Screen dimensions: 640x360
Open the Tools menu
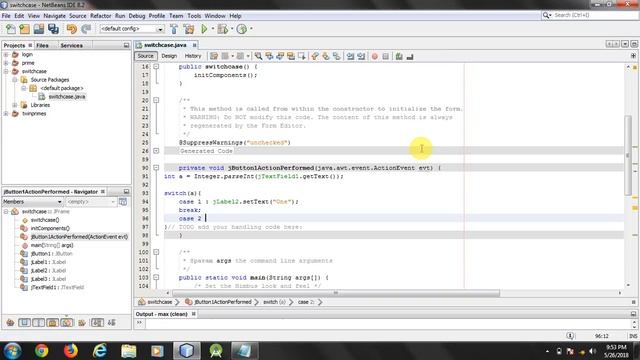coord(194,16)
